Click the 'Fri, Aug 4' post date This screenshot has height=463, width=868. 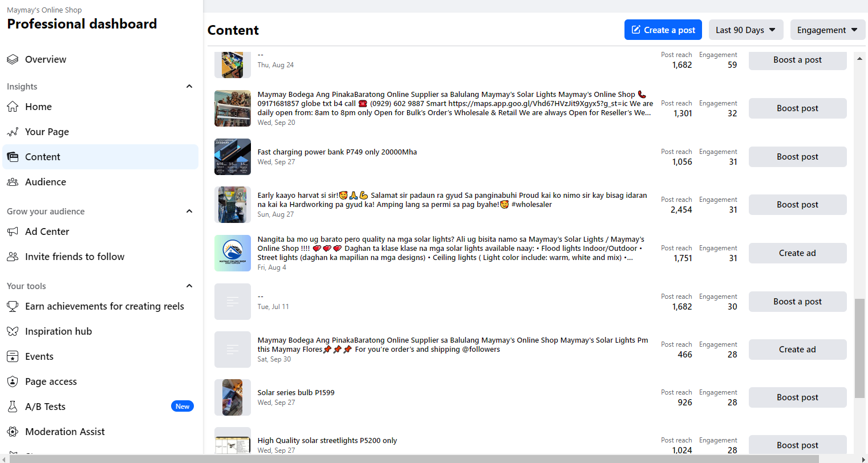(x=272, y=267)
